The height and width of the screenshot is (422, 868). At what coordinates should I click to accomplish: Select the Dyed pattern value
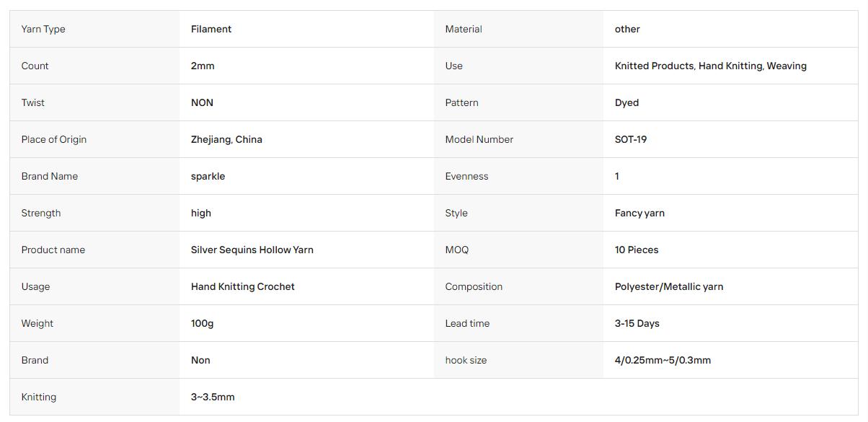point(626,102)
